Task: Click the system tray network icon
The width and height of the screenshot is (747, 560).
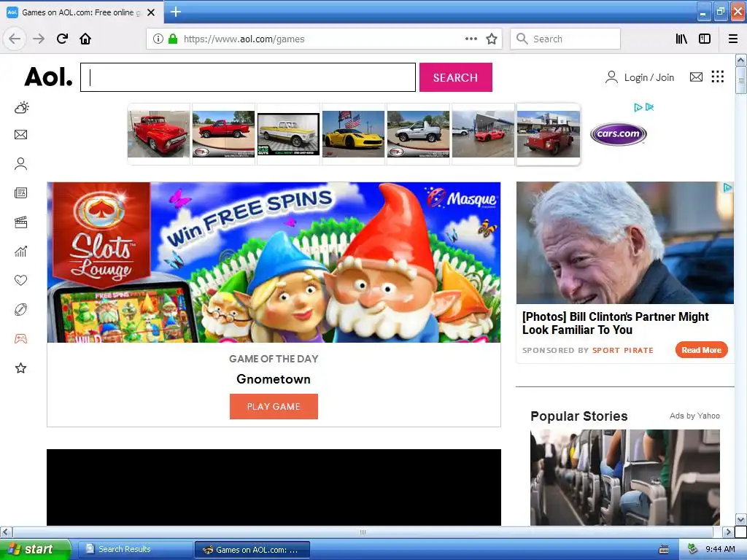Action: click(693, 549)
